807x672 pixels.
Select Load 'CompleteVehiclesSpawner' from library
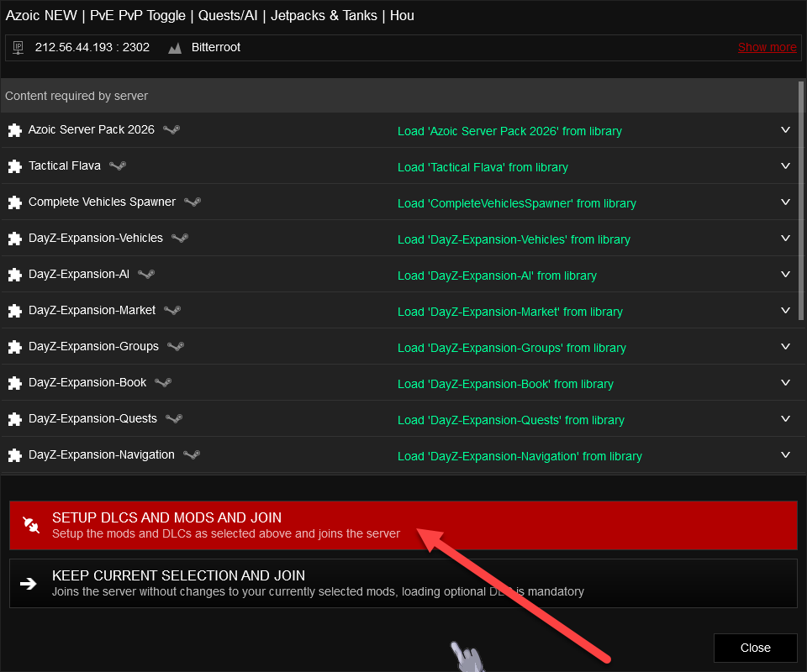click(517, 203)
